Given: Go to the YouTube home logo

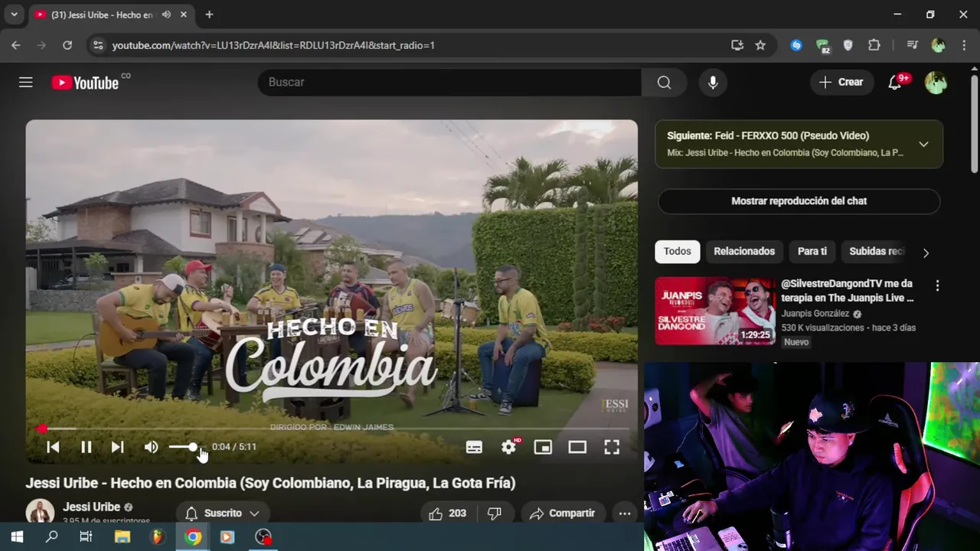Looking at the screenshot, I should pyautogui.click(x=85, y=83).
